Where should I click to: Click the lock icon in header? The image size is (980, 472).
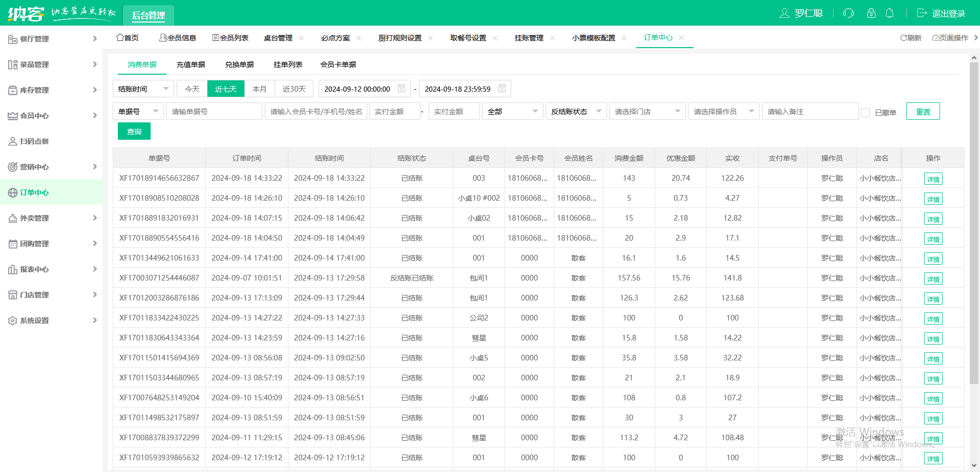pyautogui.click(x=871, y=13)
